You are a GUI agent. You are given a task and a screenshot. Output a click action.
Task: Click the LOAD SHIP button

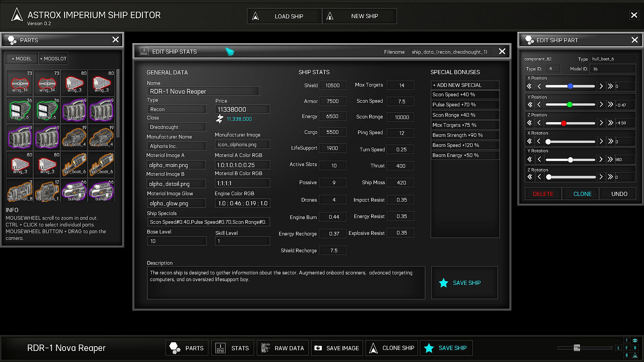284,16
